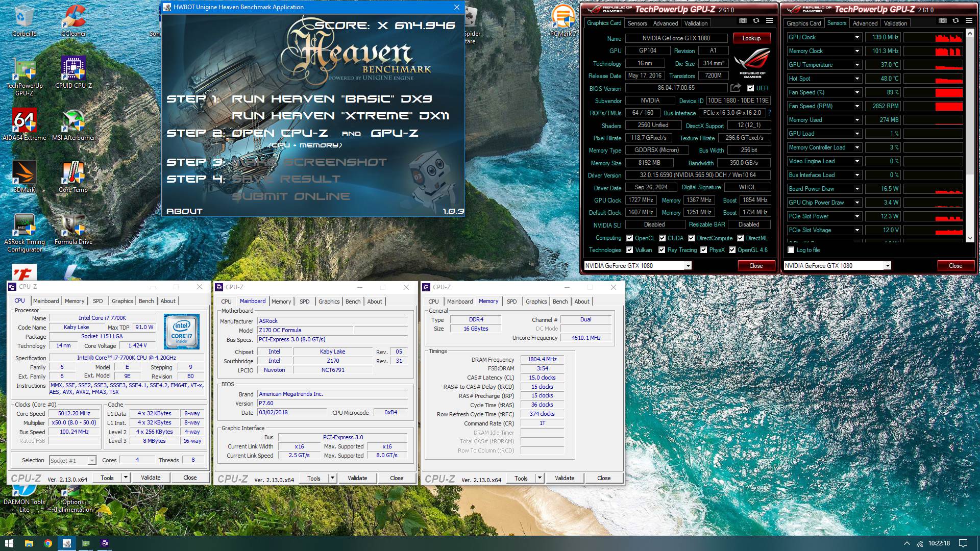The height and width of the screenshot is (551, 980).
Task: Expand the GPU Temperature sensor dropdown
Action: pos(857,65)
